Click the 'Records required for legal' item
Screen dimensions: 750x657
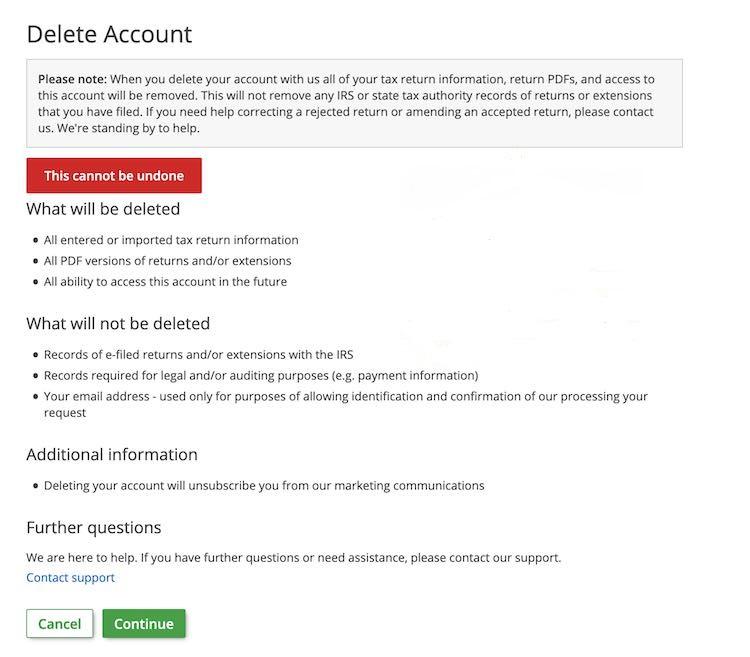click(x=260, y=375)
